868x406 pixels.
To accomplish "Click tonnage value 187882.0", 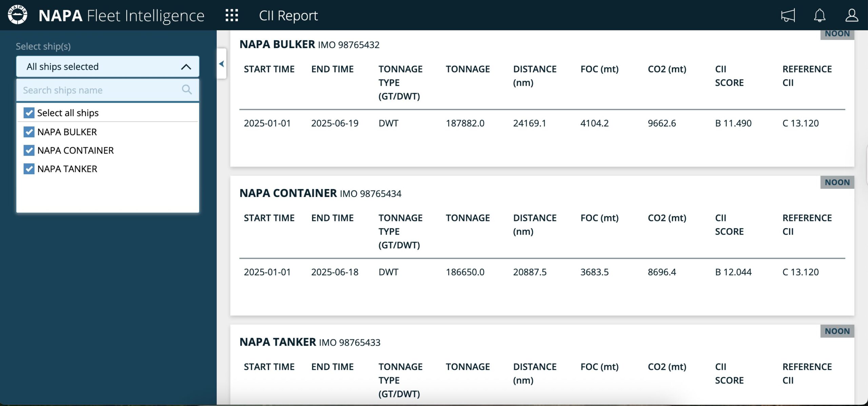I will pos(465,123).
